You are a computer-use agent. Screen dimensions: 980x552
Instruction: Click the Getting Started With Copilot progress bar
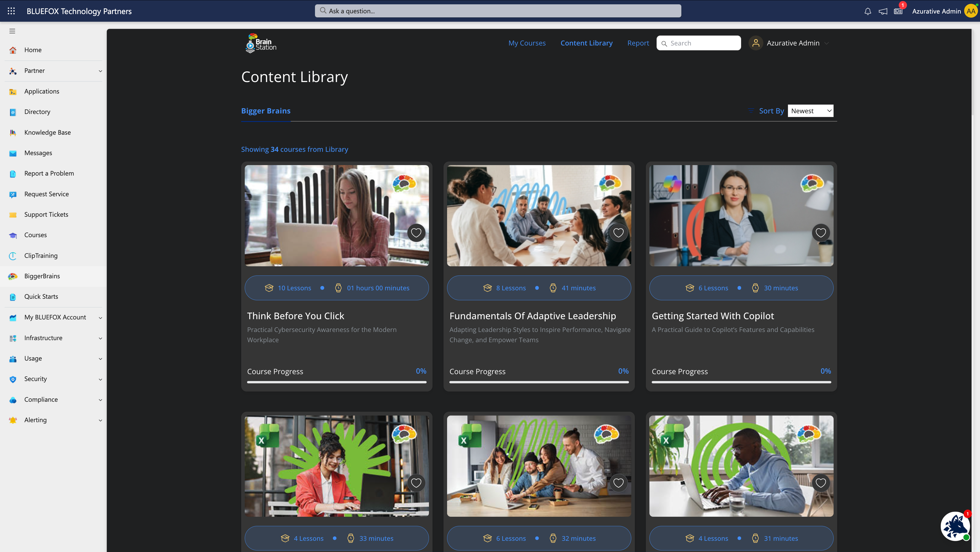point(741,382)
